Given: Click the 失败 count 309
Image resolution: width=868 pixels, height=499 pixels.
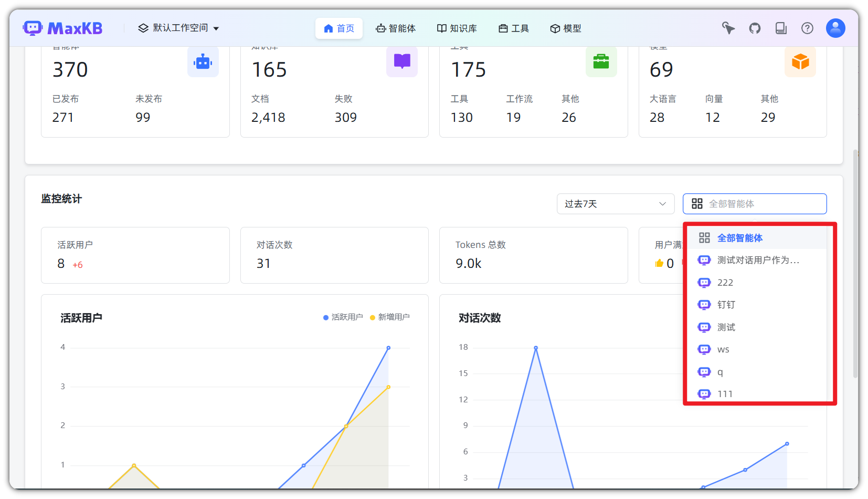Looking at the screenshot, I should pyautogui.click(x=346, y=117).
